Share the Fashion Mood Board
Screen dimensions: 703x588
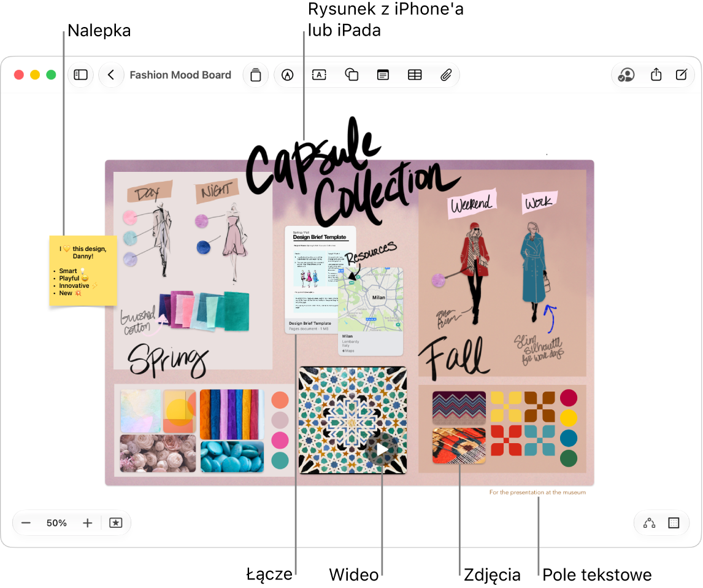coord(656,74)
